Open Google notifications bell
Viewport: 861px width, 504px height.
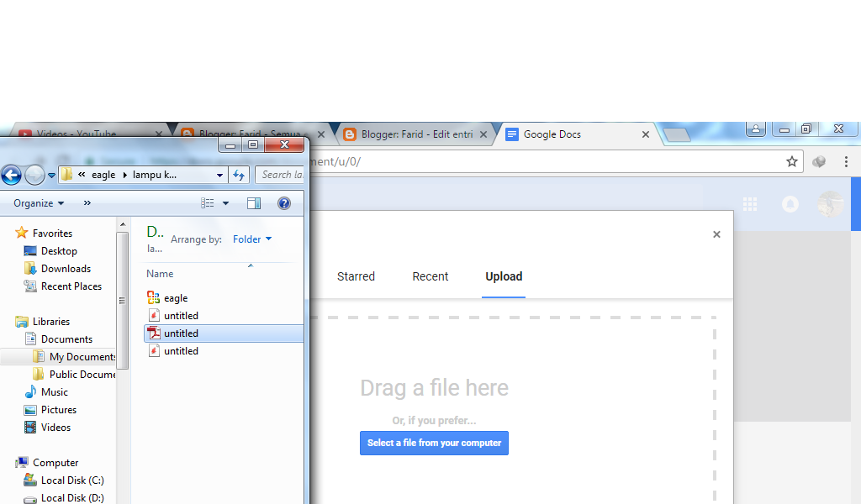(790, 204)
